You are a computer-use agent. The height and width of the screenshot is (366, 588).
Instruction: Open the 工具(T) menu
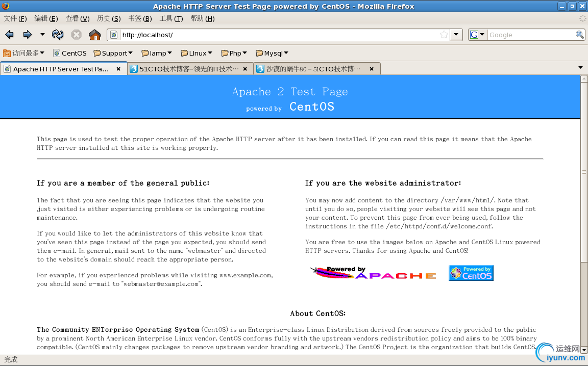[171, 19]
